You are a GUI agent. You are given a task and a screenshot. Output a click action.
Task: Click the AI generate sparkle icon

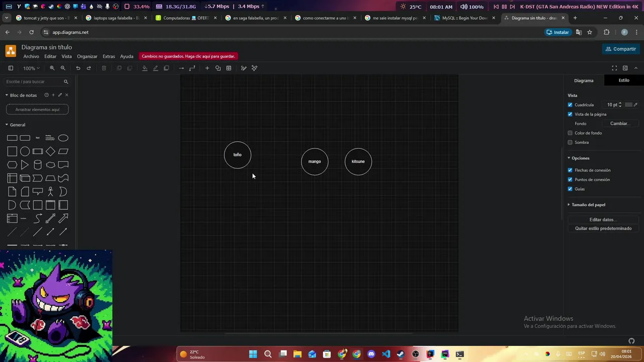click(255, 68)
